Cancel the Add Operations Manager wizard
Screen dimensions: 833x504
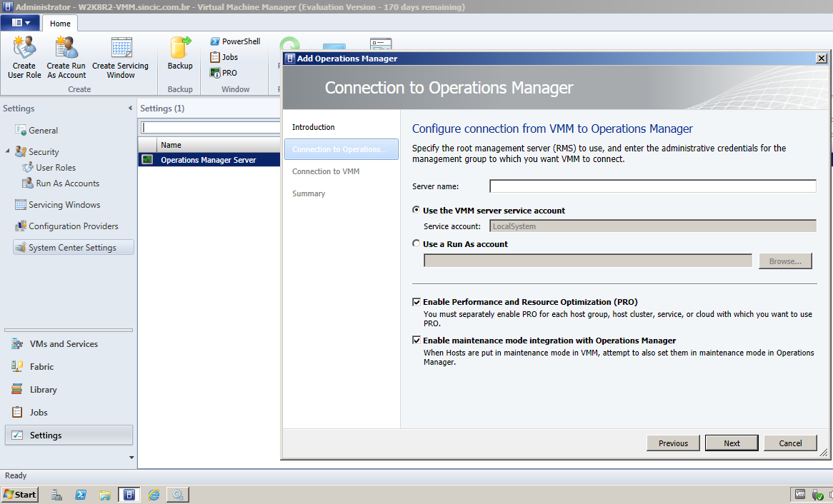point(791,443)
